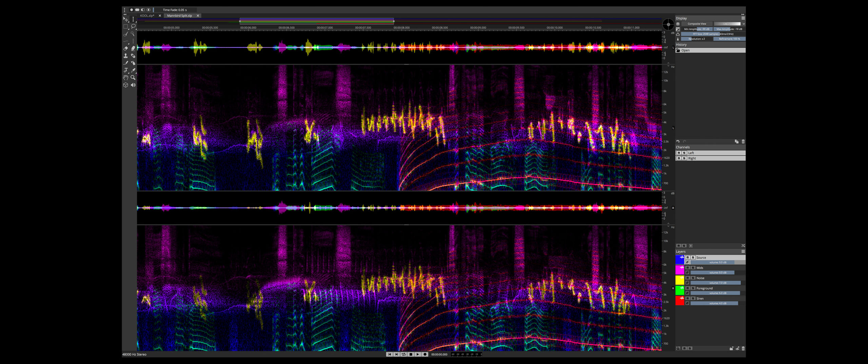Screen dimensions: 868x364
Task: Activate the Zoom magnifier tool
Action: coord(133,78)
